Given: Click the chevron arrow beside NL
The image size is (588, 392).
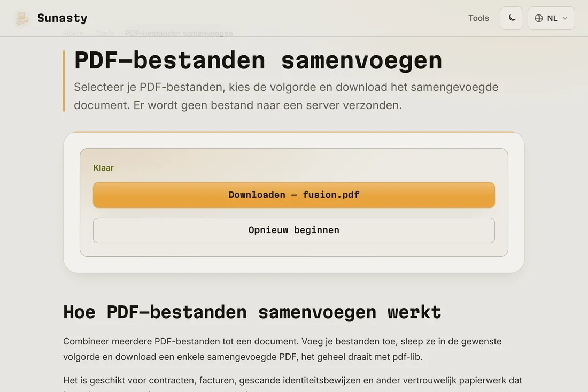Looking at the screenshot, I should [x=565, y=18].
